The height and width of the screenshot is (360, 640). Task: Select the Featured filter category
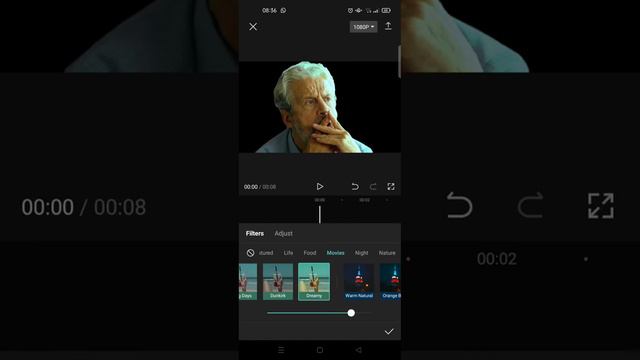266,253
